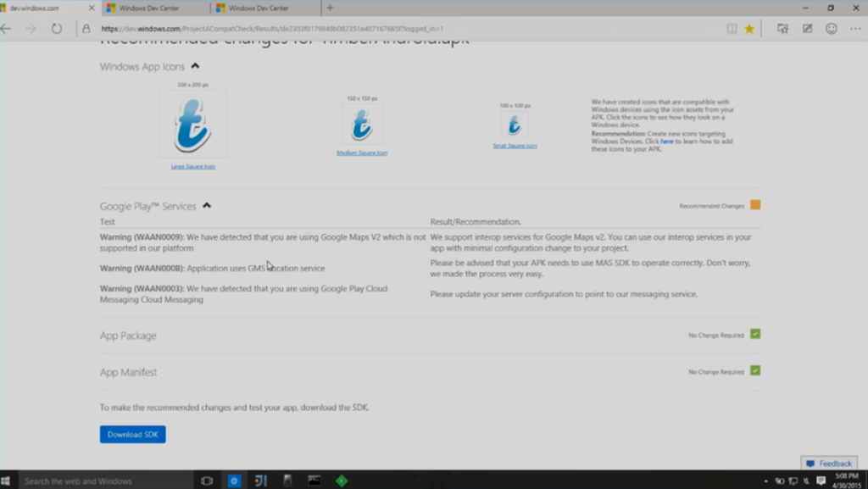
Task: Click the Search the web and Windows box
Action: point(105,481)
